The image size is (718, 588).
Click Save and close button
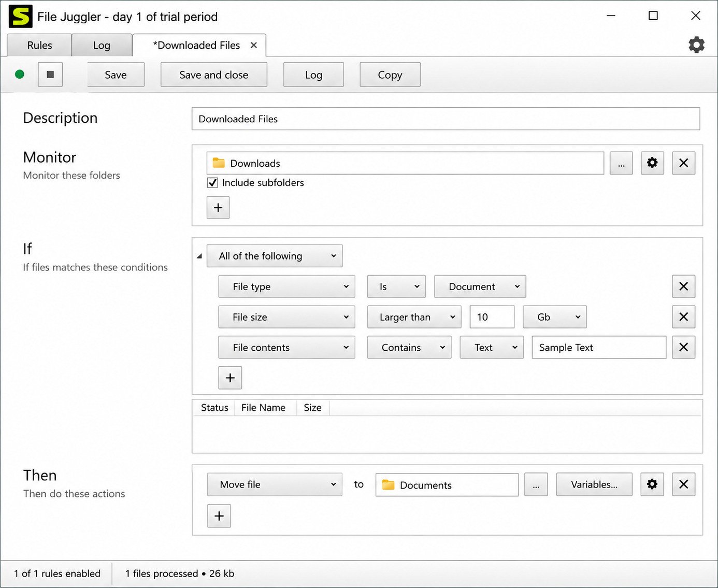click(x=214, y=75)
